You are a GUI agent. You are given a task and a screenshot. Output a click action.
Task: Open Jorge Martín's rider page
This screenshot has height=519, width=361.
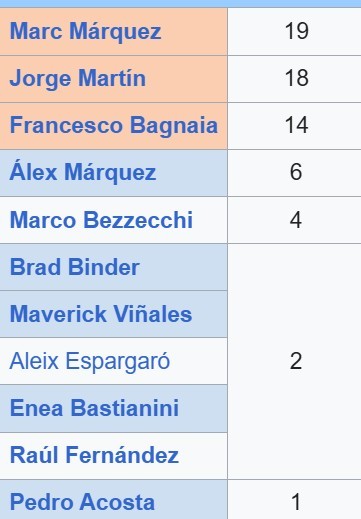(78, 79)
